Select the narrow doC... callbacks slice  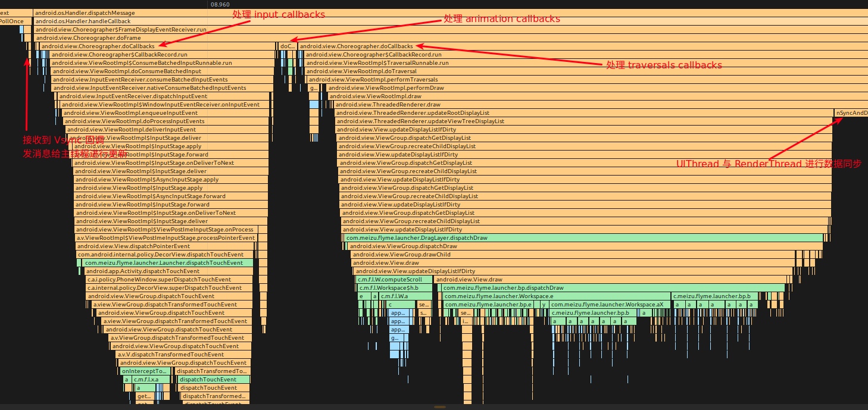coord(287,46)
